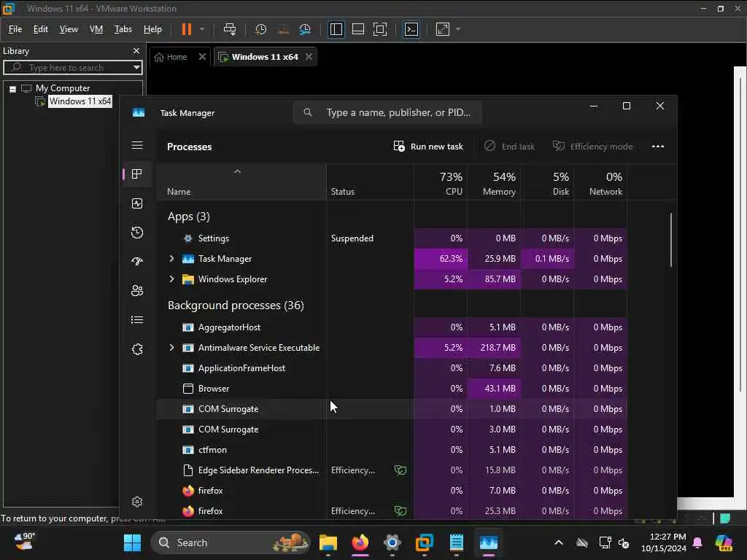Open the VM menu
Viewport: 747px width, 560px height.
96,29
